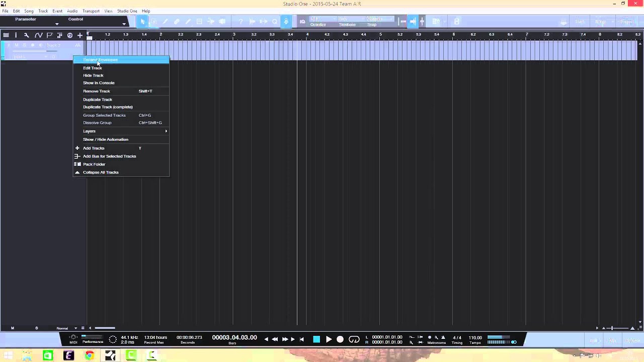Choose Collapse All Tracks

121,172
